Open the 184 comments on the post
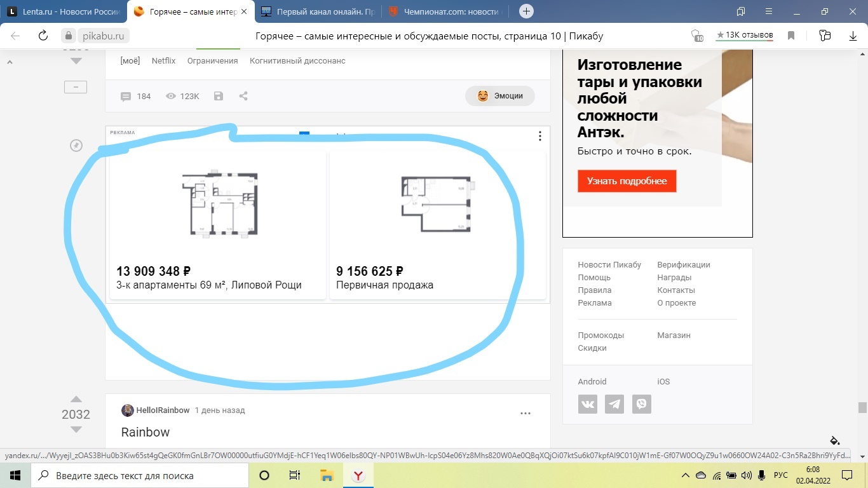This screenshot has width=868, height=488. [135, 96]
